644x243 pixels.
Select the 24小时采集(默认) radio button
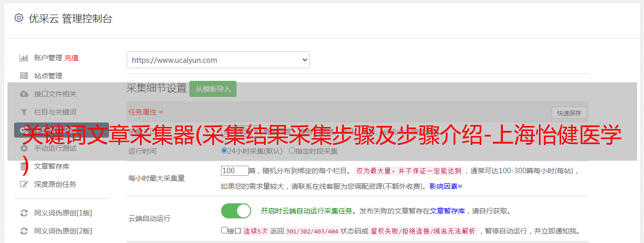coord(224,151)
